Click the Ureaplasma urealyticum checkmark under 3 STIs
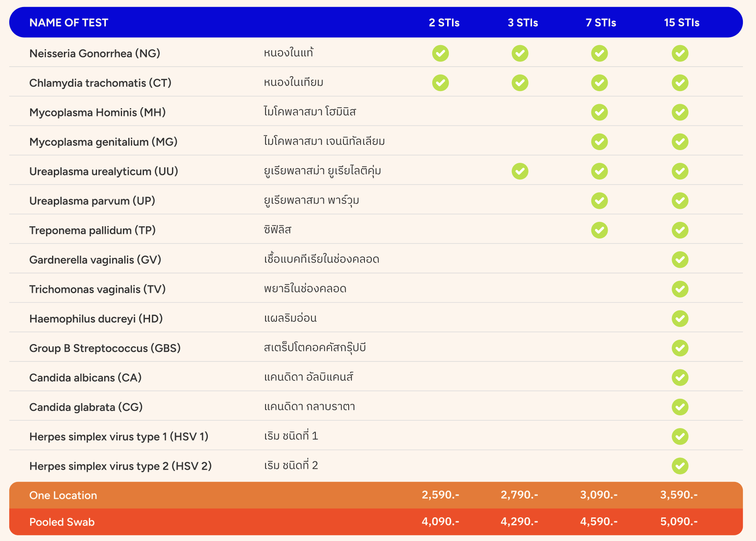This screenshot has height=541, width=756. point(520,171)
